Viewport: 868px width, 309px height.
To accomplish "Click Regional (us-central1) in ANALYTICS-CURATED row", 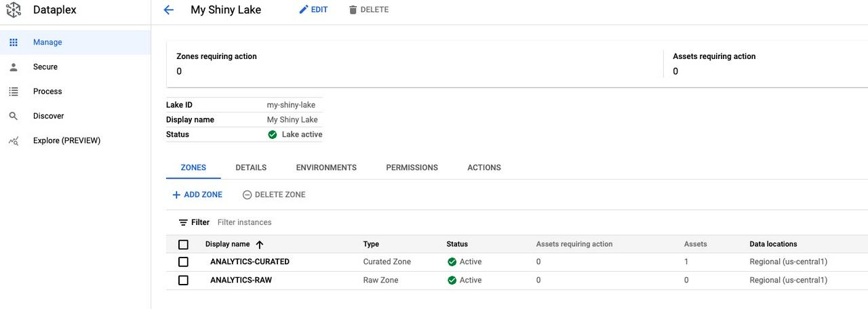I will (x=789, y=262).
